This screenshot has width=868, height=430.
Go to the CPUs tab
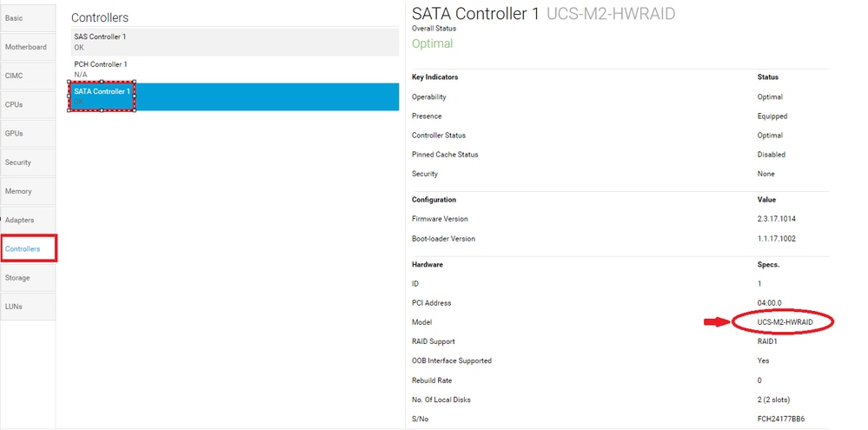point(26,104)
